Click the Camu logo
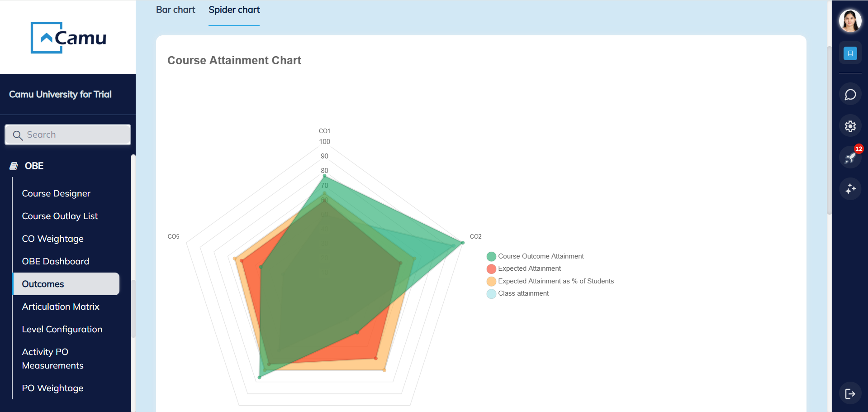The image size is (868, 412). pos(69,38)
